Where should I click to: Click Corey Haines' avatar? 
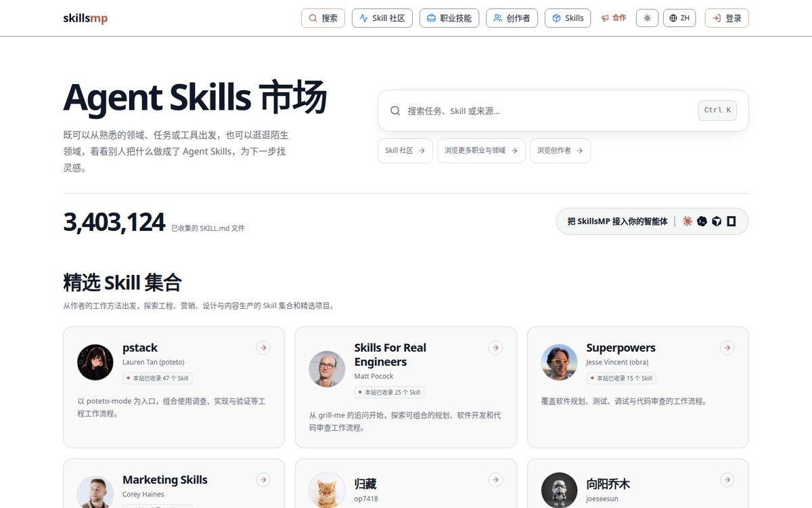(95, 492)
